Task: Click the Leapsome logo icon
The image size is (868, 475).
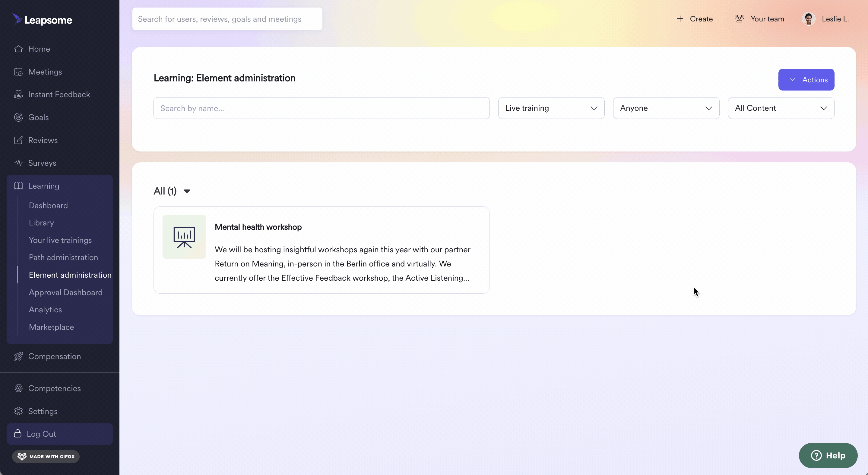Action: 17,19
